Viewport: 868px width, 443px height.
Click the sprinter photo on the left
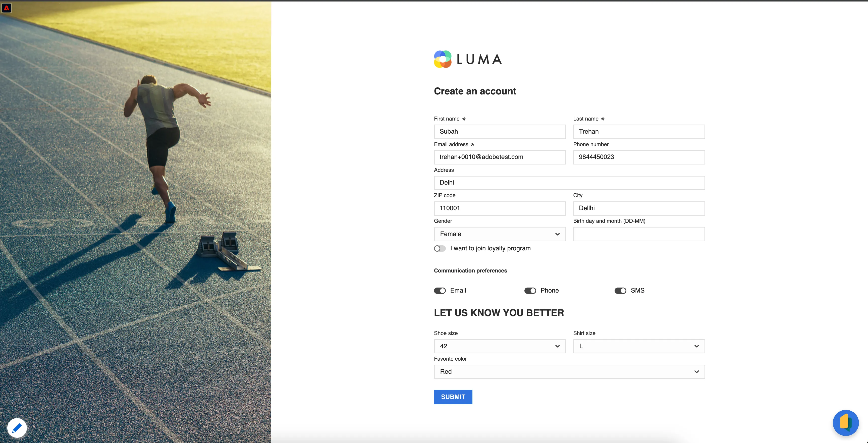coord(135,222)
